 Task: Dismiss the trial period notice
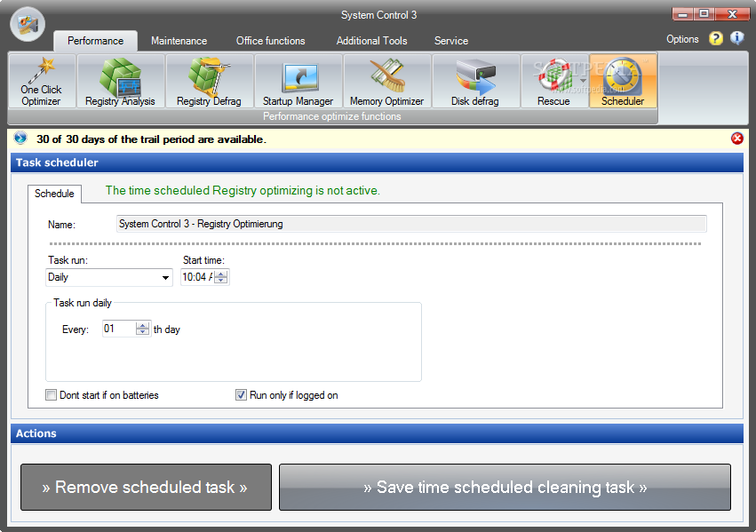[x=736, y=139]
